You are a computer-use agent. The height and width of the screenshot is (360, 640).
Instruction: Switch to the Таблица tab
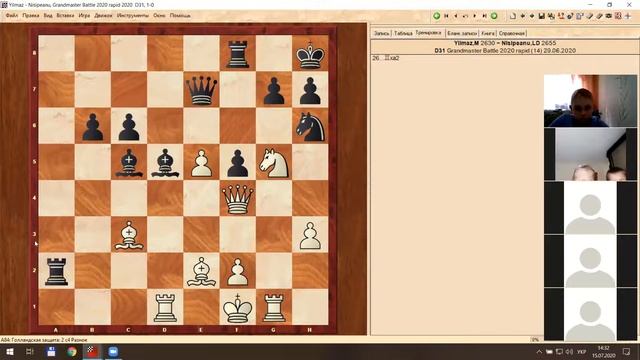click(x=403, y=33)
